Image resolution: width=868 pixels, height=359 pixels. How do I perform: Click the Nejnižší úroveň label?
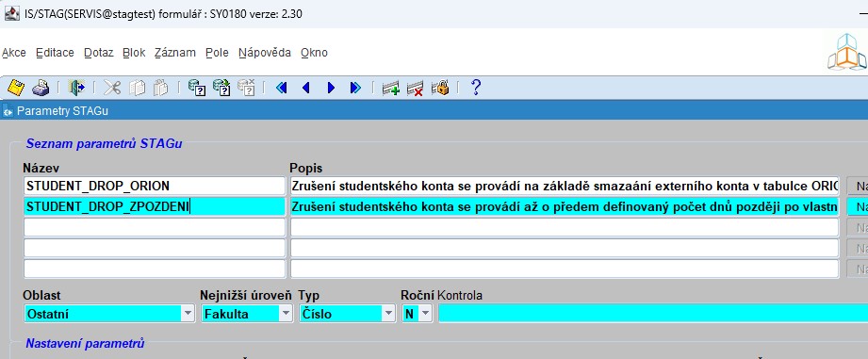coord(246,295)
